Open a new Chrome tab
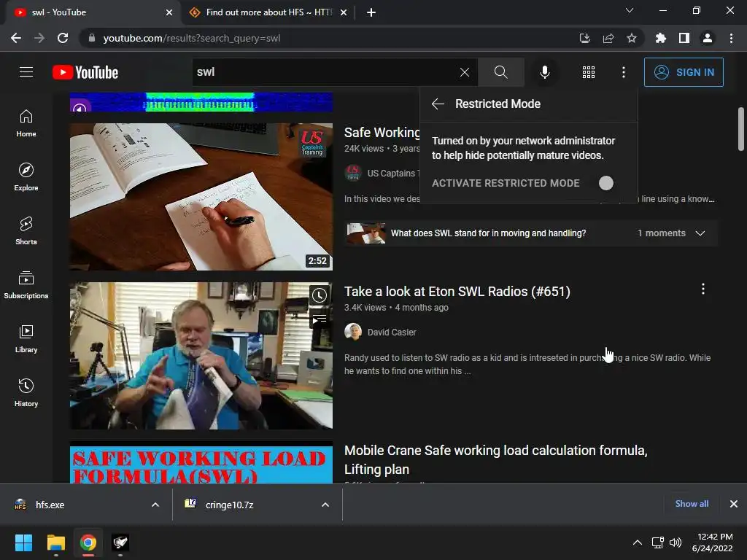The image size is (747, 560). point(371,12)
